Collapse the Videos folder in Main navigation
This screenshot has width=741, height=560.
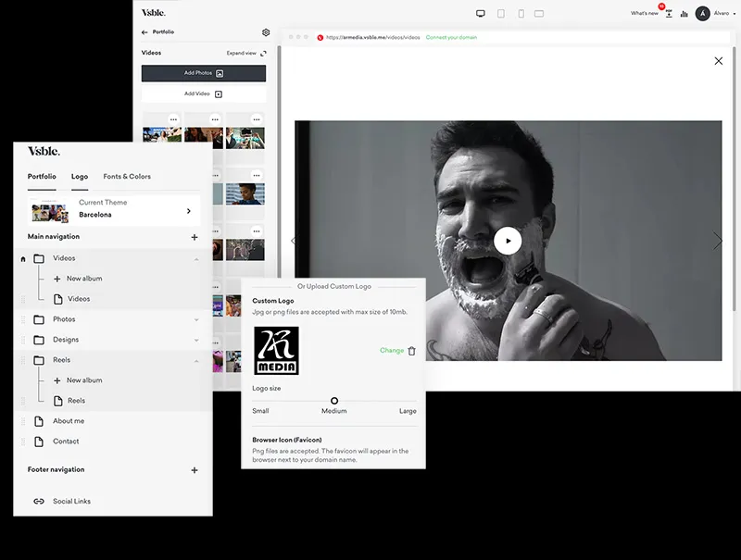(x=195, y=261)
